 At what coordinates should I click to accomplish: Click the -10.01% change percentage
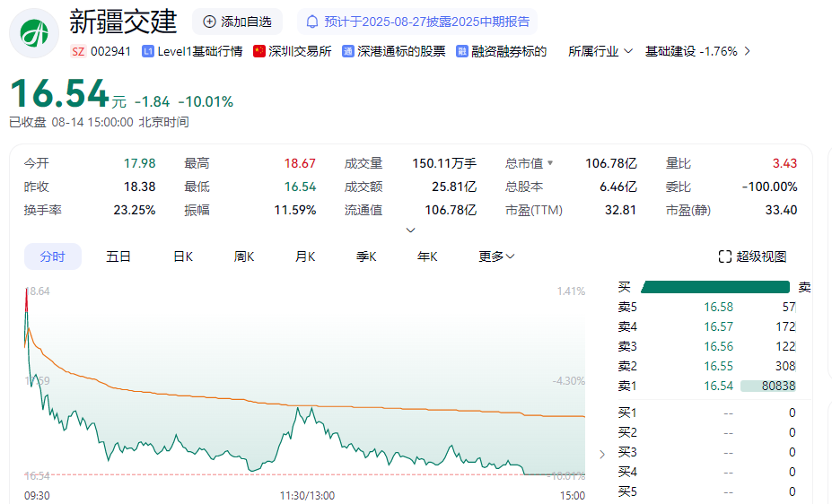click(x=206, y=101)
